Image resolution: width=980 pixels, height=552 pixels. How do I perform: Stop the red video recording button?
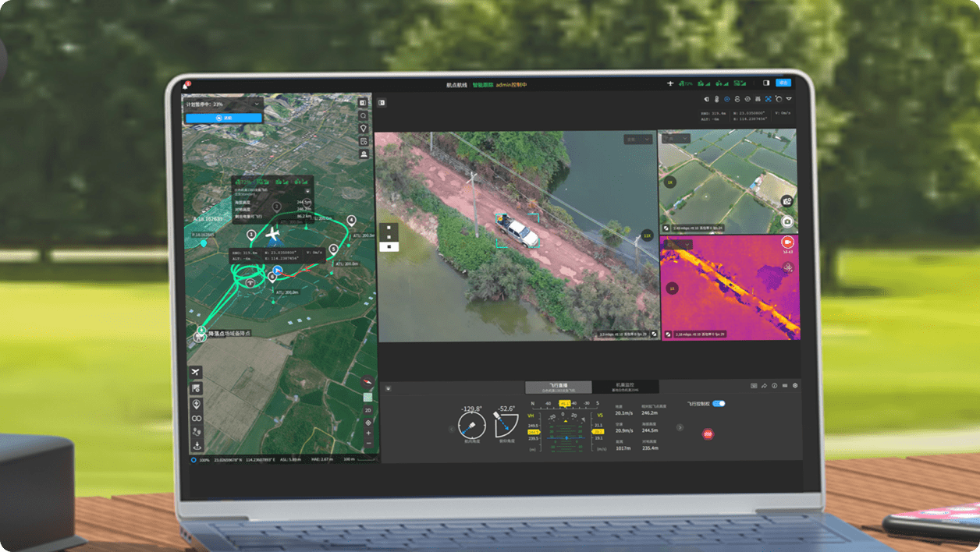[787, 242]
